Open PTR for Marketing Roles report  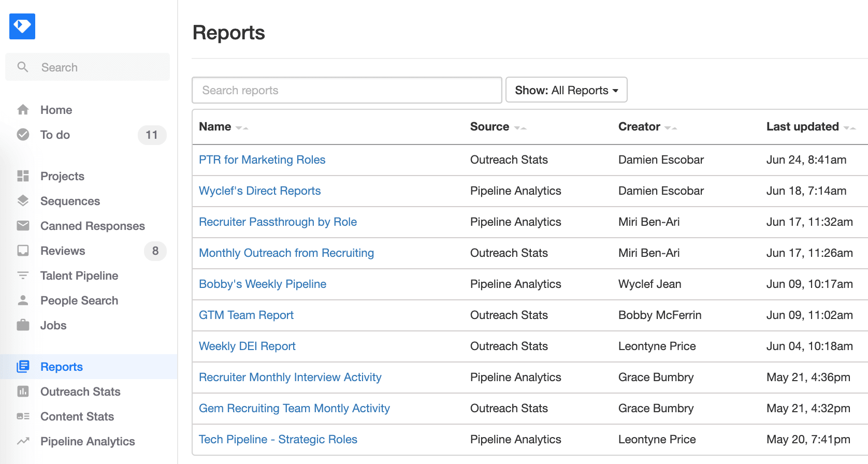pos(262,160)
